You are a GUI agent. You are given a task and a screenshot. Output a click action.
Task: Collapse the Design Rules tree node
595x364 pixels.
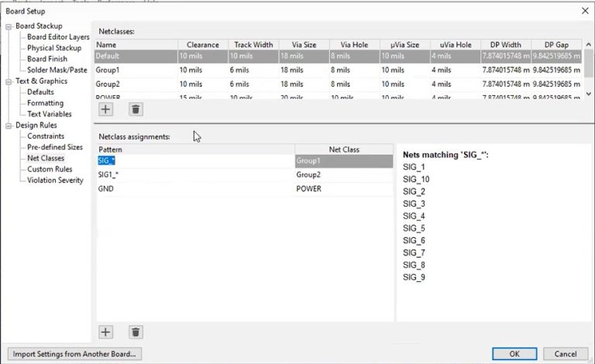(x=9, y=125)
